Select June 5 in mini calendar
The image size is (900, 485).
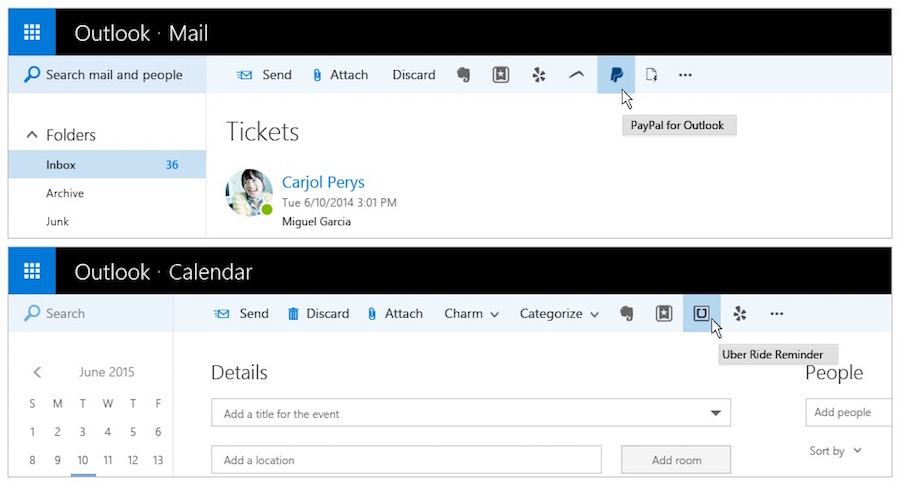click(x=133, y=432)
